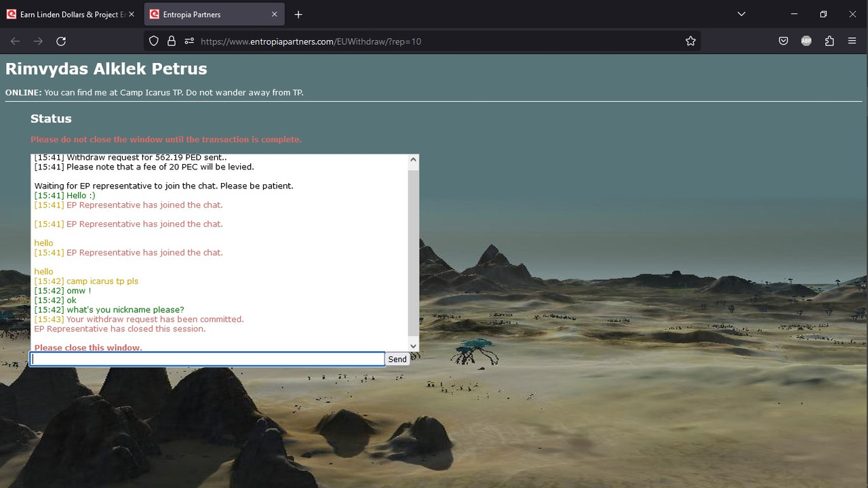Reload the current page
This screenshot has width=868, height=488.
61,41
